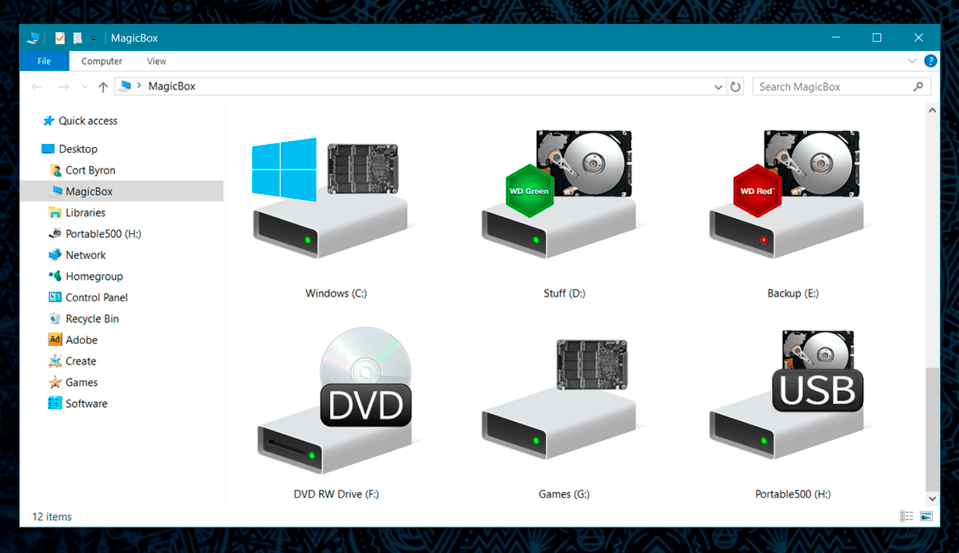Open the Games (G:) SSD drive icon
959x553 pixels.
558,399
